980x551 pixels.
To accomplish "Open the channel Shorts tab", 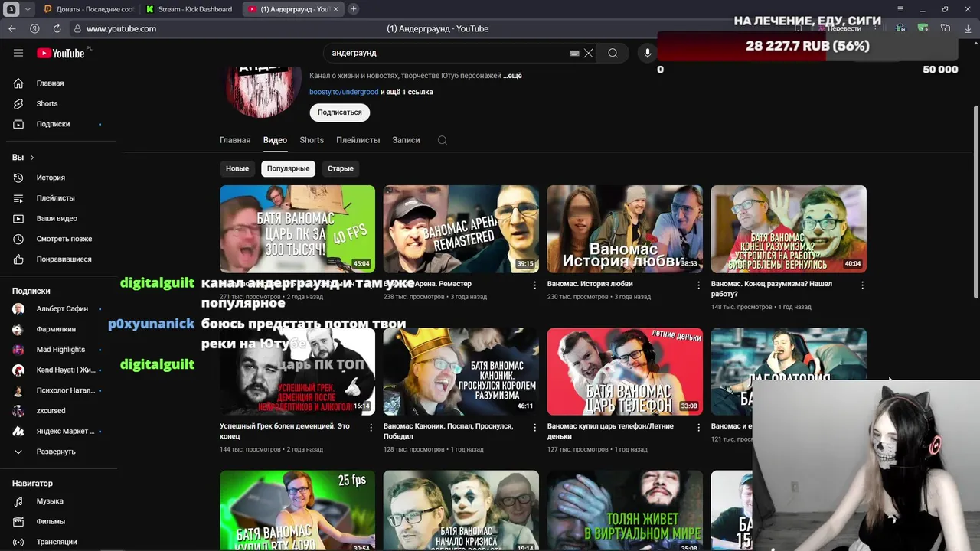I will tap(312, 140).
